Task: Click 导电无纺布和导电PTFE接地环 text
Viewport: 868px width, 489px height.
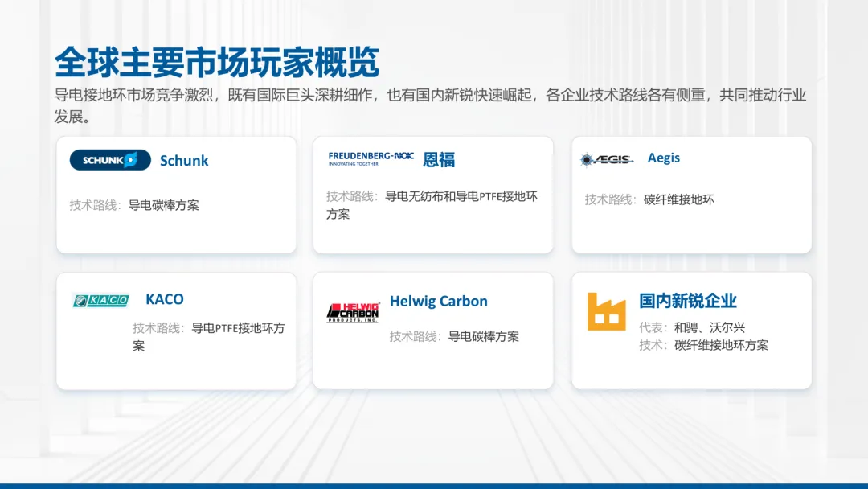Action: click(x=461, y=196)
